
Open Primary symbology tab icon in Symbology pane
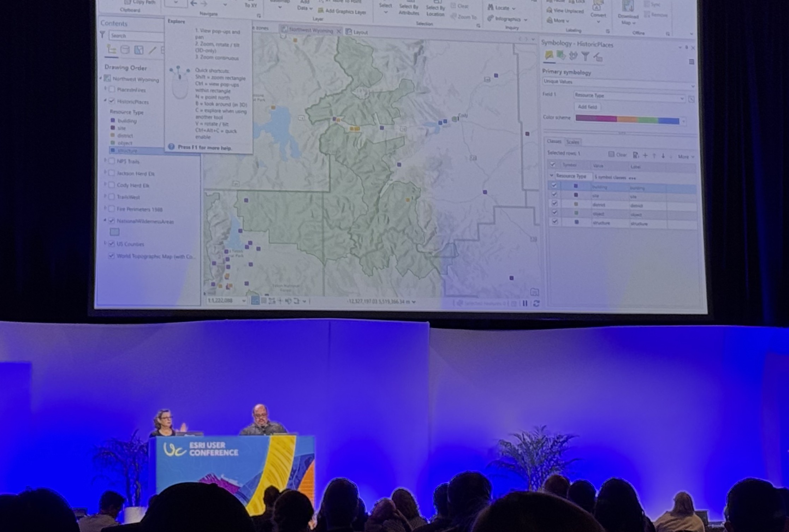(x=549, y=55)
